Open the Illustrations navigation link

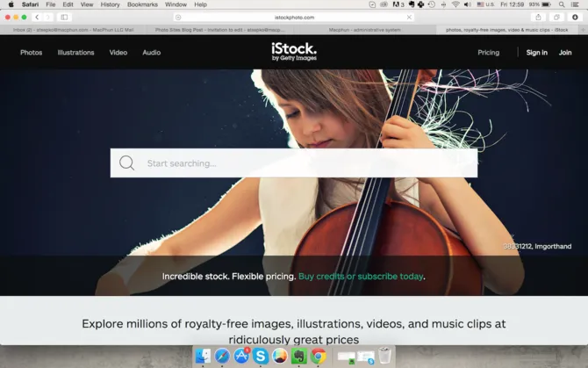tap(75, 53)
